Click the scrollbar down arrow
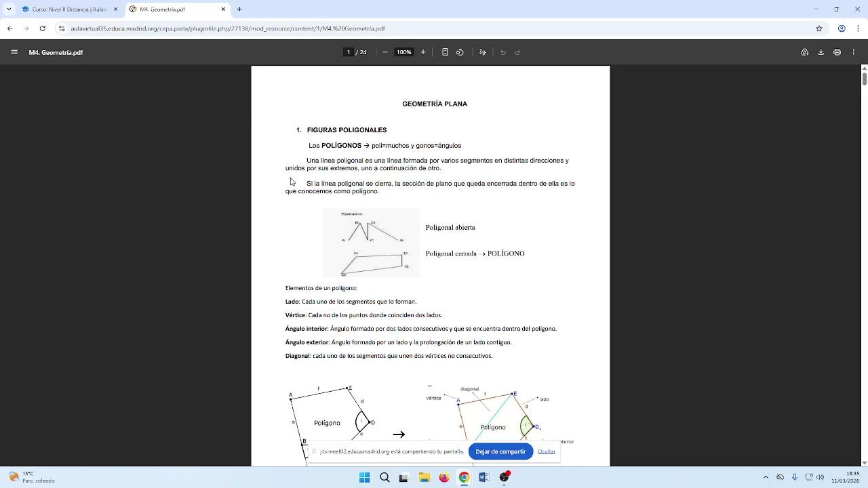 tap(864, 463)
